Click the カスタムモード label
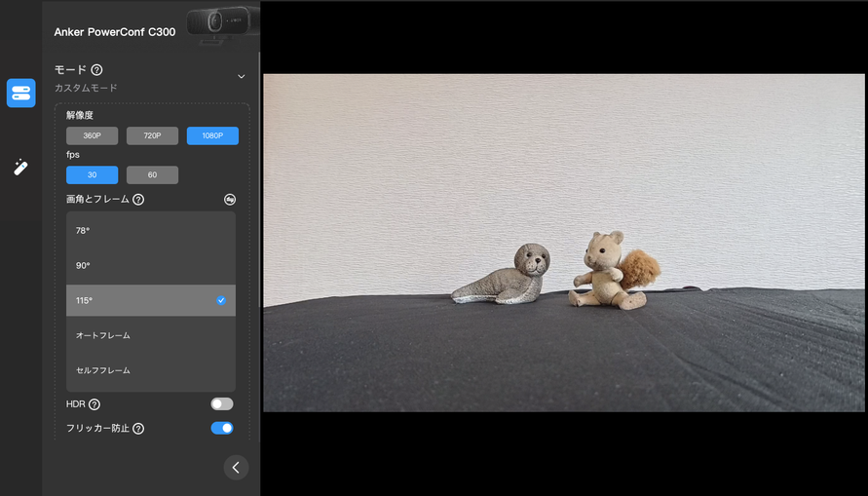 click(86, 88)
